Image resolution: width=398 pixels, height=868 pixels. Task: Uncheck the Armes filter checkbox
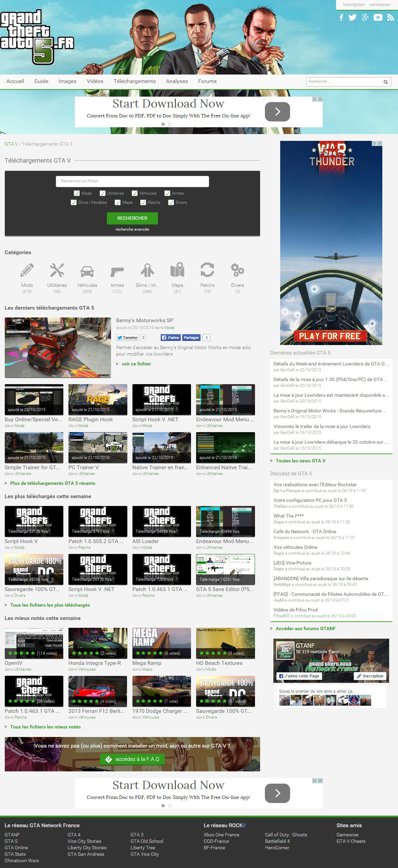[167, 193]
